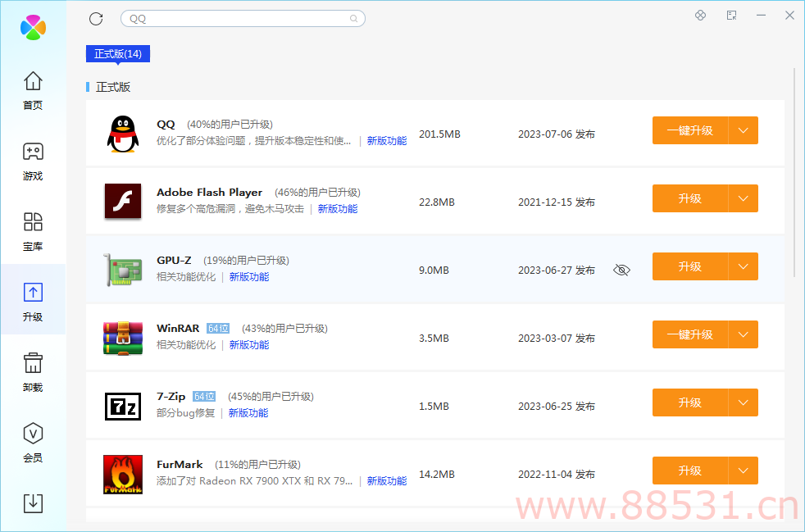Click 一键升级 for QQ

tap(690, 130)
